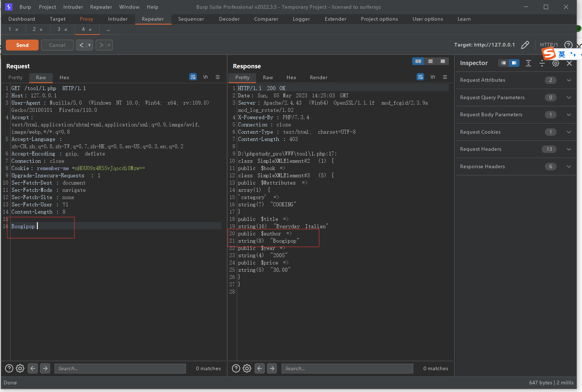Screen dimensions: 582x392
Task: Add a new Repeater tab with ellipsis
Action: [108, 29]
